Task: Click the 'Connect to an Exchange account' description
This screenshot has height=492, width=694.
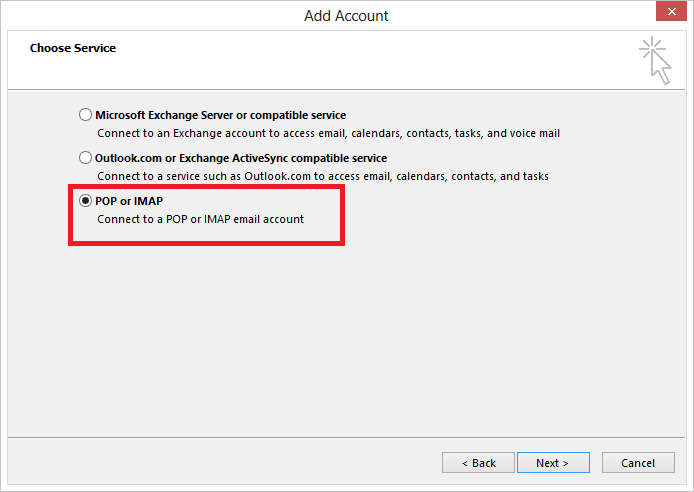Action: (328, 132)
